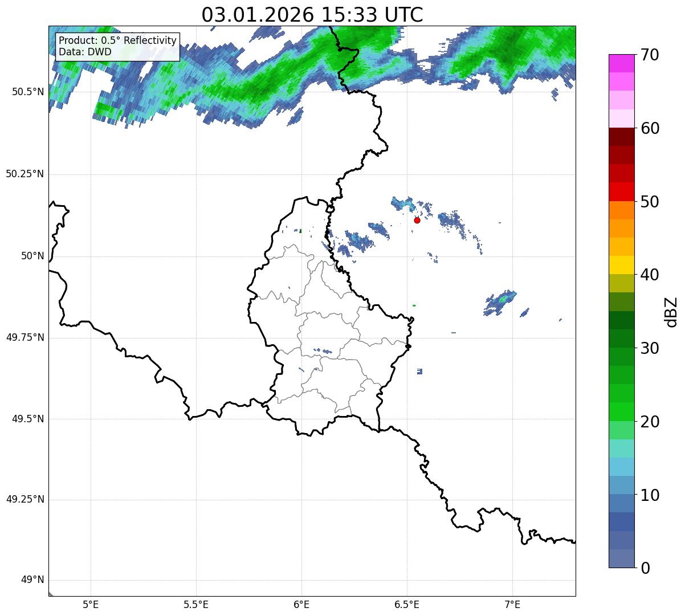Click the bright green swatch above 20
685x616 pixels.
[622, 412]
